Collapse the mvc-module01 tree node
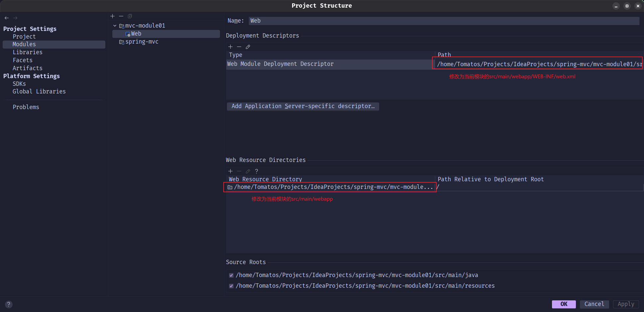644x312 pixels. point(115,26)
